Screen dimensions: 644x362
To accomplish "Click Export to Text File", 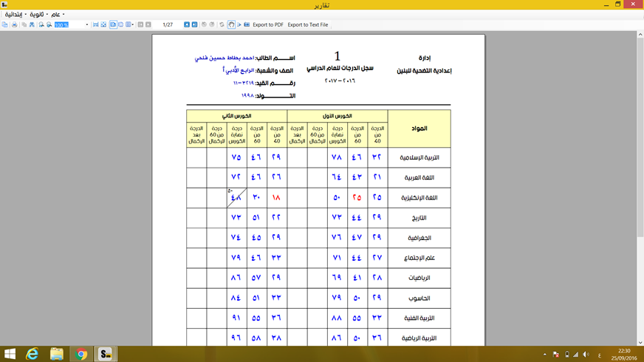I will click(307, 25).
